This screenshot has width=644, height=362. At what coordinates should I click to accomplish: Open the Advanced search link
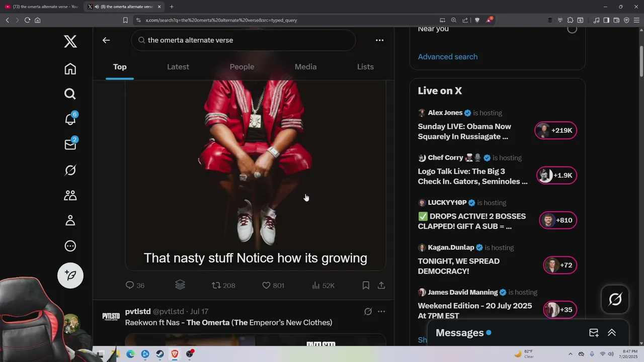pyautogui.click(x=448, y=57)
